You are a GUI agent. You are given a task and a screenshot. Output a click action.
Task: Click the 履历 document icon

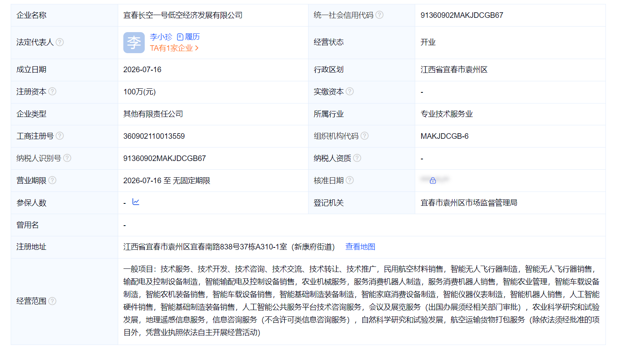click(x=180, y=37)
